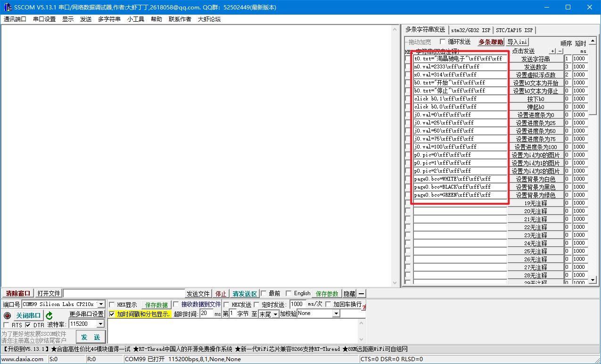Image resolution: width=601 pixels, height=364 pixels.
Task: Open the 加校验 None checksum dropdown
Action: [x=336, y=313]
